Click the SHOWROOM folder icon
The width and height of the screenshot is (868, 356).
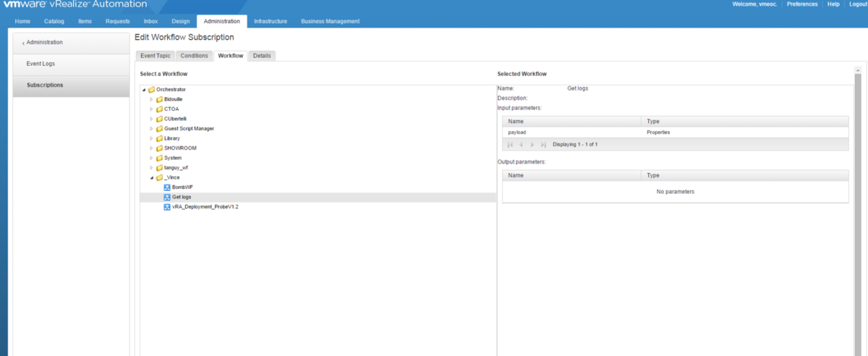coord(159,148)
